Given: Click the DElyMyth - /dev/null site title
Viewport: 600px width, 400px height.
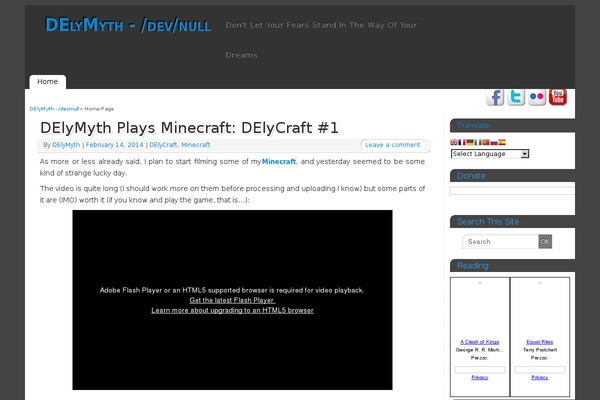Looking at the screenshot, I should coord(128,25).
